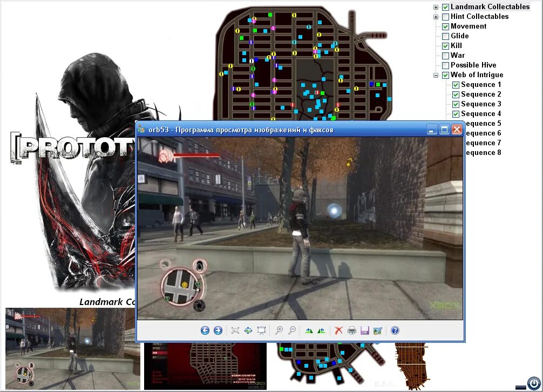Click the power icon at bottom right
Image resolution: width=543 pixels, height=392 pixels.
pos(534,383)
